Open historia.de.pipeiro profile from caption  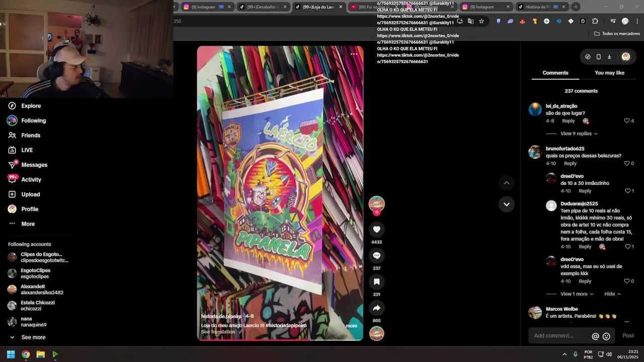tap(221, 316)
